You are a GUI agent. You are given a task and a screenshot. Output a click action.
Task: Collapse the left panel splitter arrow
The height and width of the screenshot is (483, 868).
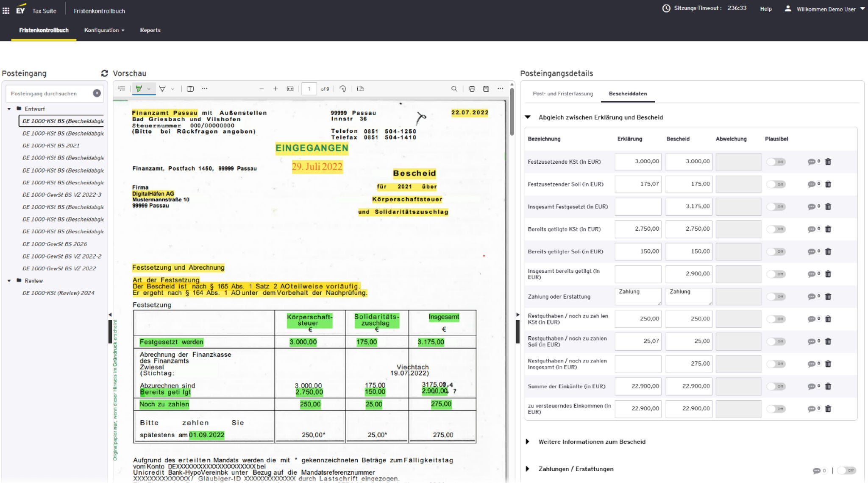click(110, 315)
